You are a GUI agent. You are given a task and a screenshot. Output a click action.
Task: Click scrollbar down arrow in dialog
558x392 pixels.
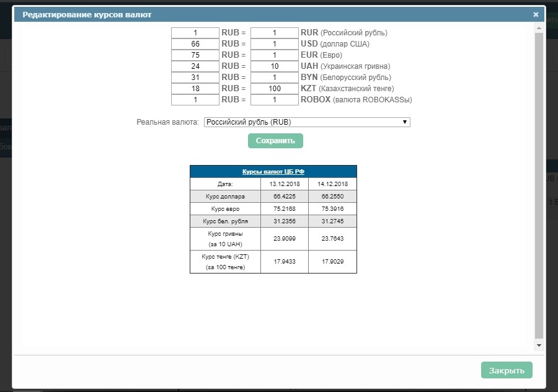point(539,345)
